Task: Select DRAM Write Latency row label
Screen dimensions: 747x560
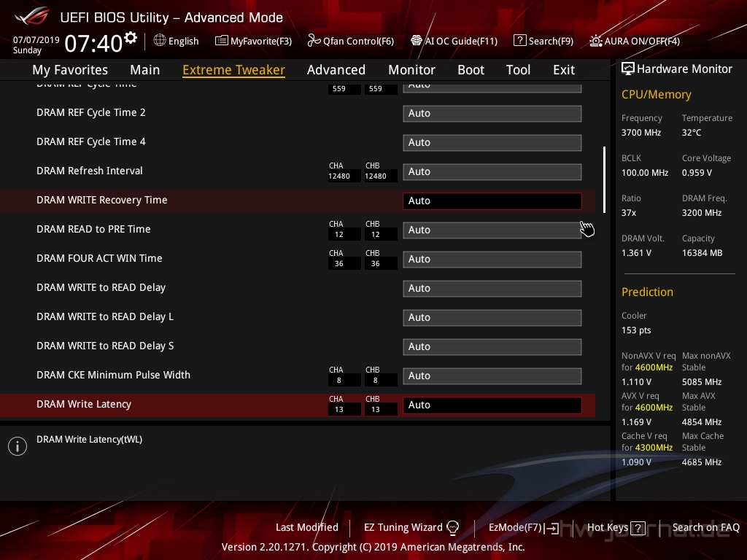Action: click(x=84, y=404)
